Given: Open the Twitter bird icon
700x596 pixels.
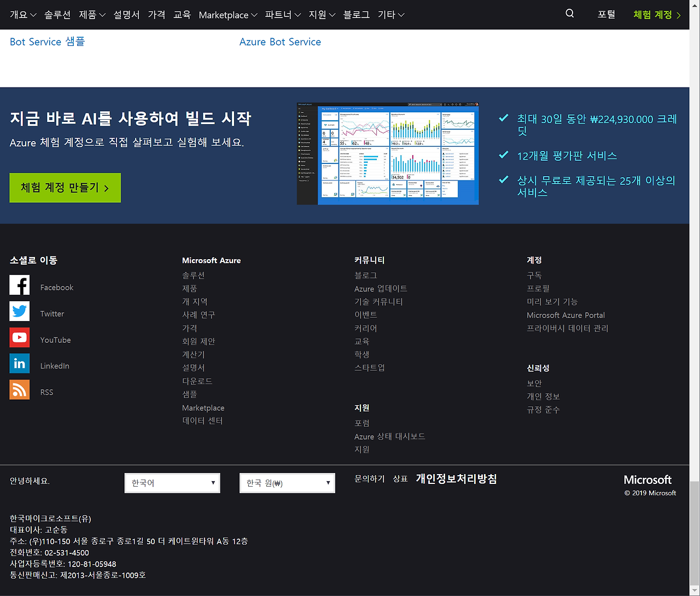Looking at the screenshot, I should pos(20,311).
